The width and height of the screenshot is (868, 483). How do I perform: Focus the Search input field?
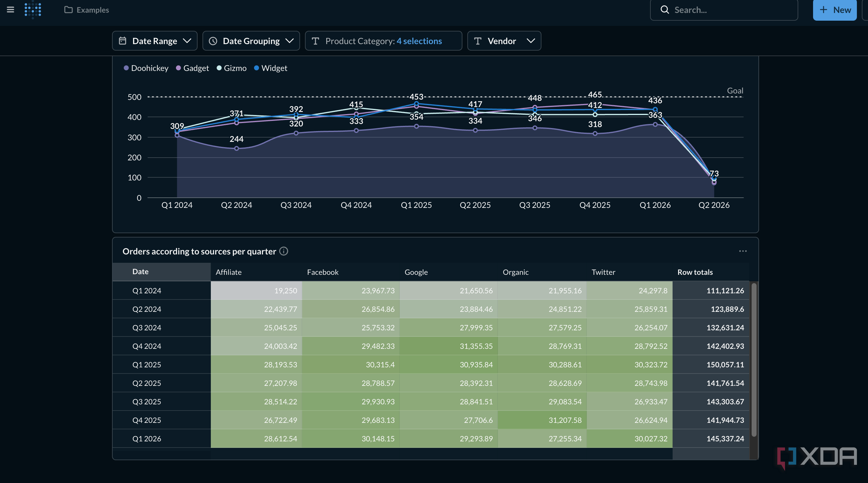click(724, 10)
